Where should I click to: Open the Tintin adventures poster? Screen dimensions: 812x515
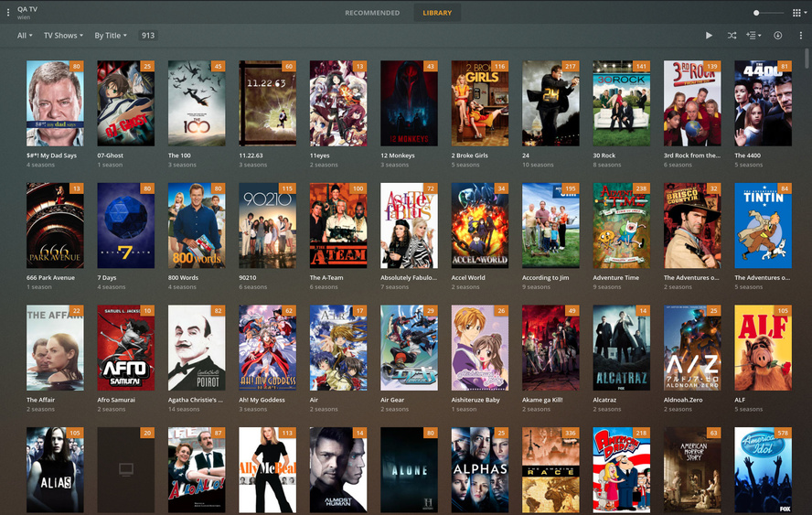coord(763,225)
